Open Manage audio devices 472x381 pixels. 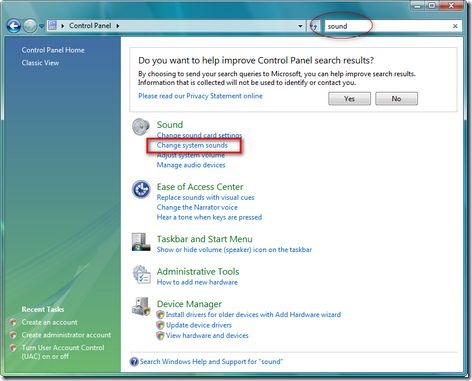tap(191, 165)
